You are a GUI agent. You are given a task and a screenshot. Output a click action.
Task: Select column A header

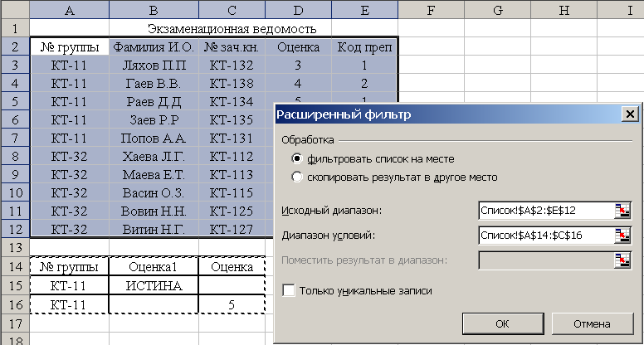click(x=70, y=10)
